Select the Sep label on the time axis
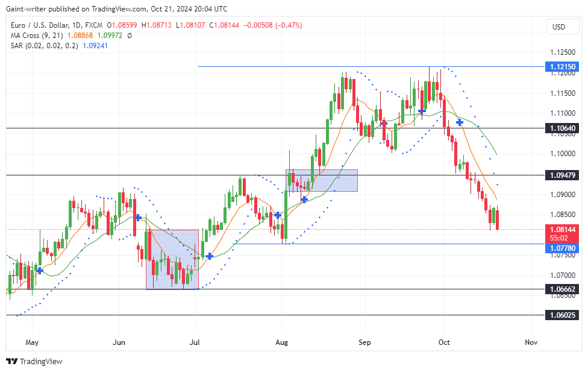The height and width of the screenshot is (372, 588). click(x=364, y=342)
